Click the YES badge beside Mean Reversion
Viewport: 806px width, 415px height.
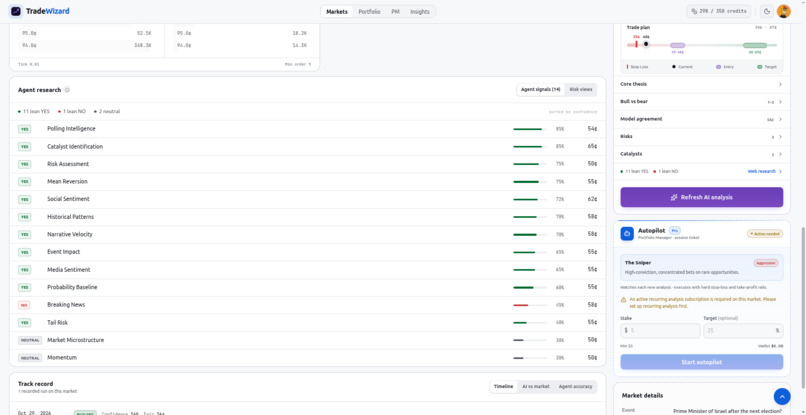click(24, 182)
